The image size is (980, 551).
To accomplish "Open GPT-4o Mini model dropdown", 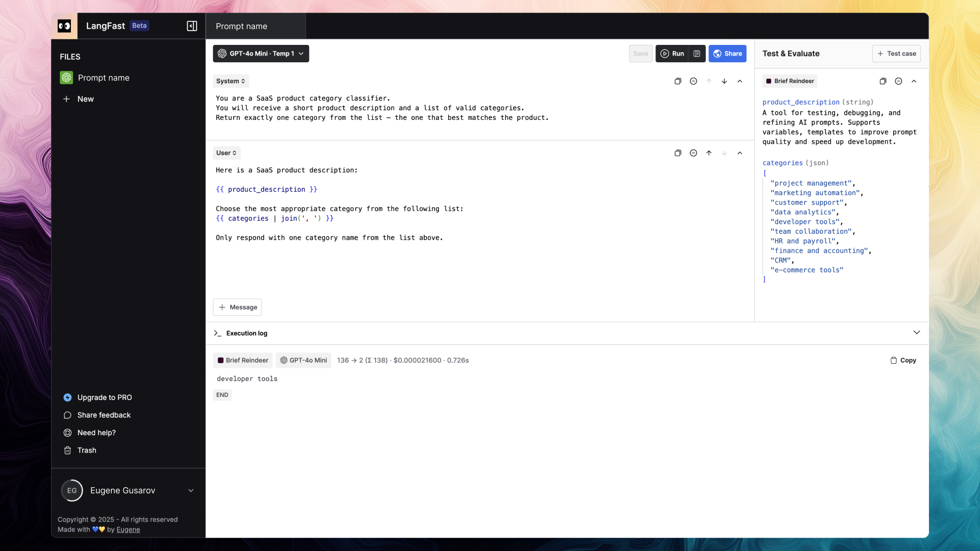I will tap(261, 54).
